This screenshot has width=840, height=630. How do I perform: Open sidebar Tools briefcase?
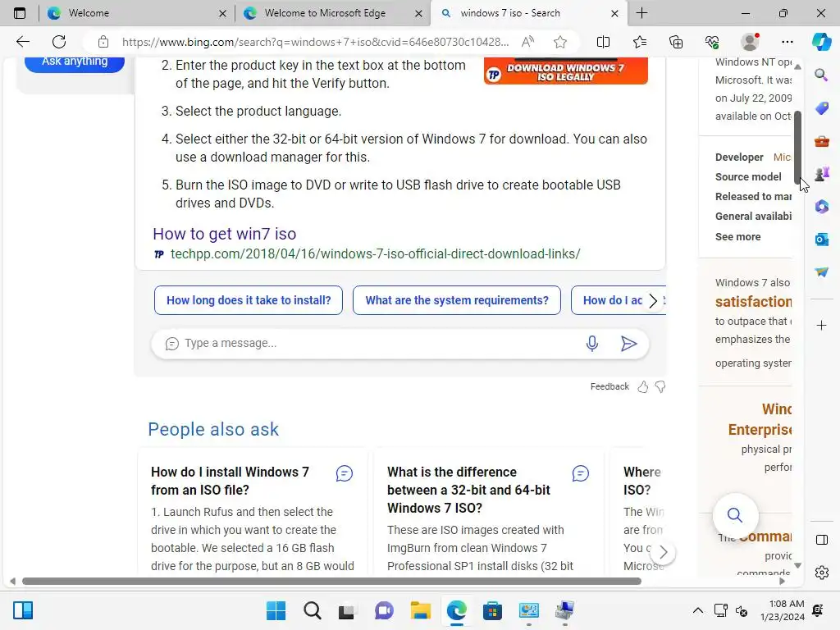[x=821, y=141]
